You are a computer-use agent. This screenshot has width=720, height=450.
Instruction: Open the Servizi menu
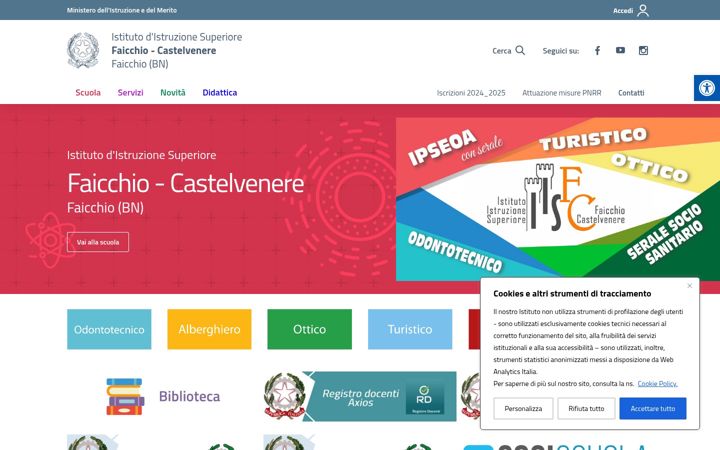tap(130, 92)
